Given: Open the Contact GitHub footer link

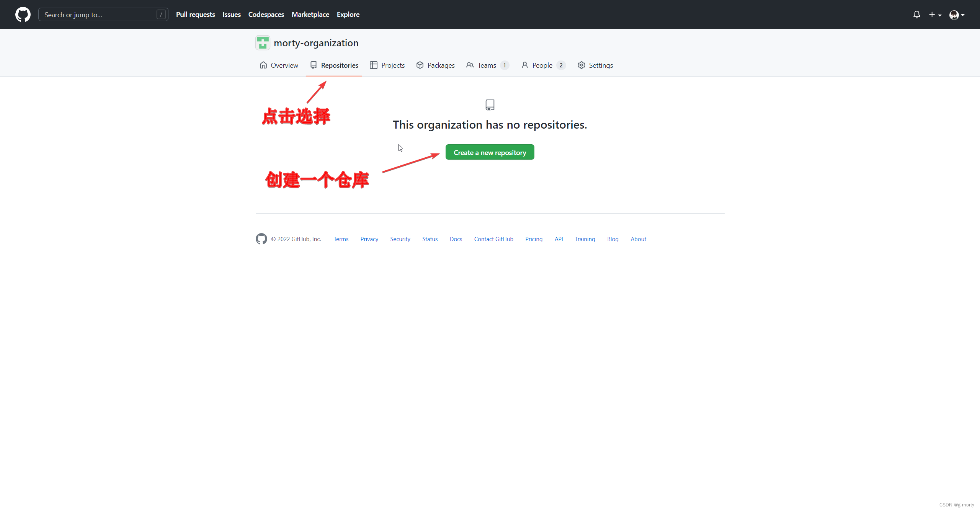Looking at the screenshot, I should [x=493, y=239].
